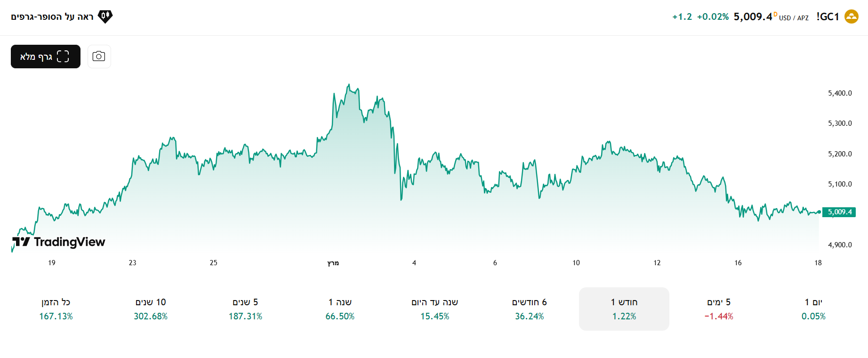Select the 6 months (6 חודשים) range
The width and height of the screenshot is (868, 358).
point(529,309)
